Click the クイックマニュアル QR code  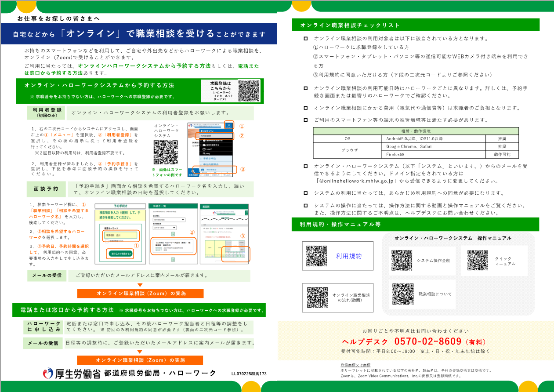click(x=478, y=260)
